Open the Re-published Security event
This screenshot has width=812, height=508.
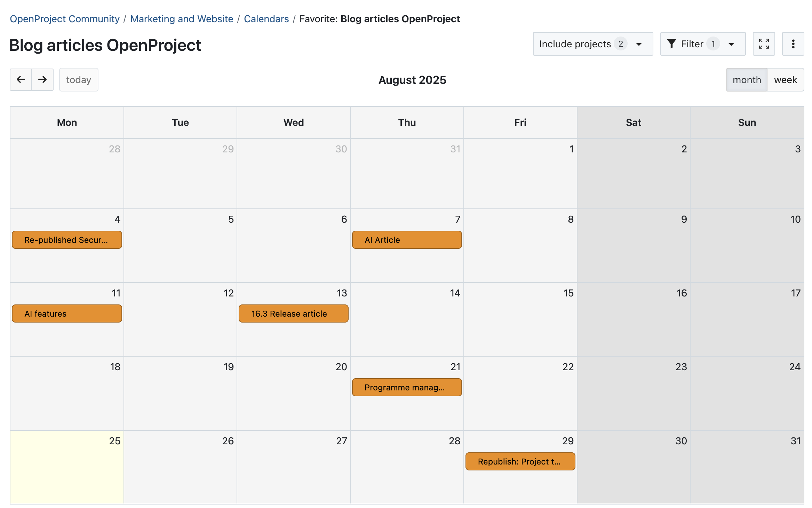[67, 240]
